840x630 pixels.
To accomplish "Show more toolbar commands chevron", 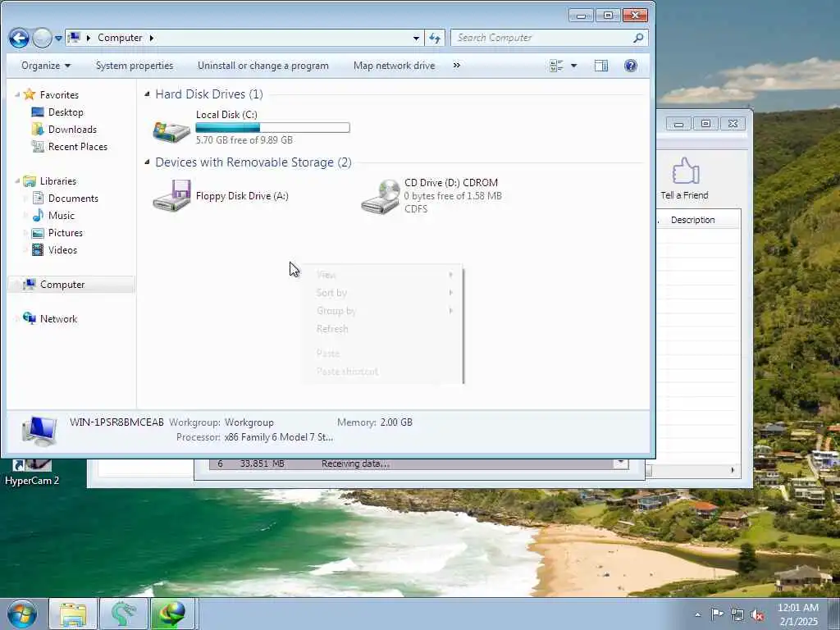I will point(456,66).
